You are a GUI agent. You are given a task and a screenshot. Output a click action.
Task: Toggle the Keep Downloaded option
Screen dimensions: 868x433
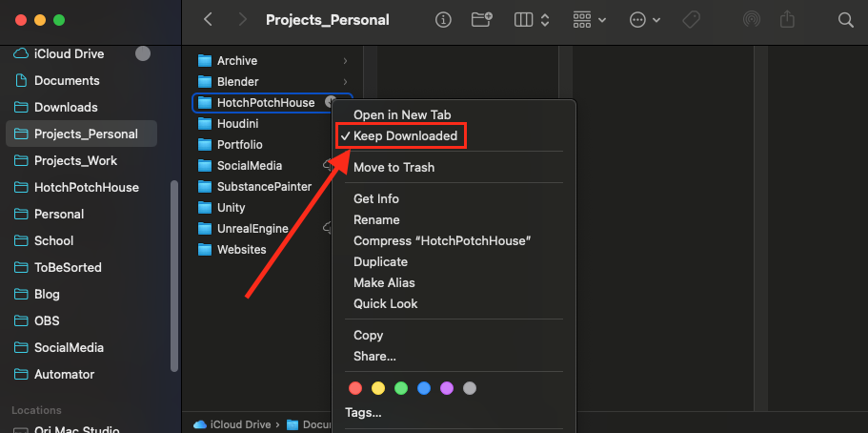point(405,136)
